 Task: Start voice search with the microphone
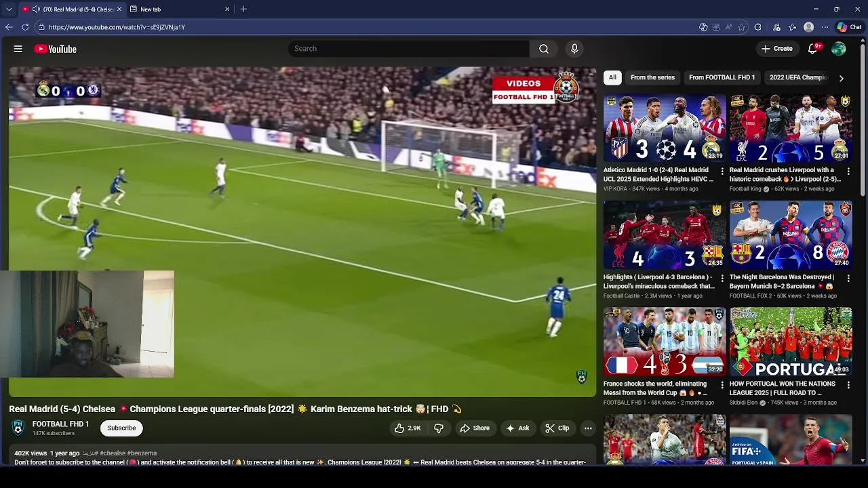[x=574, y=49]
